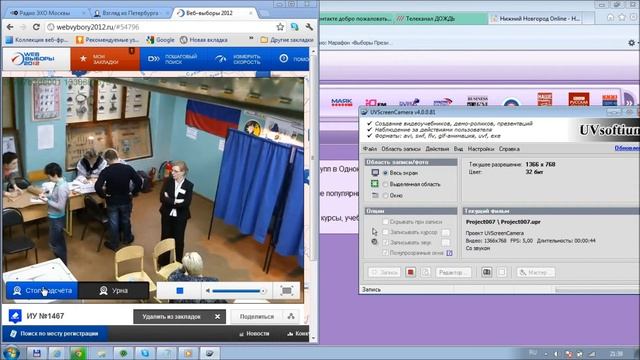Expand Другие закладки folder
Image resolution: width=640 pixels, height=360 pixels.
click(287, 40)
